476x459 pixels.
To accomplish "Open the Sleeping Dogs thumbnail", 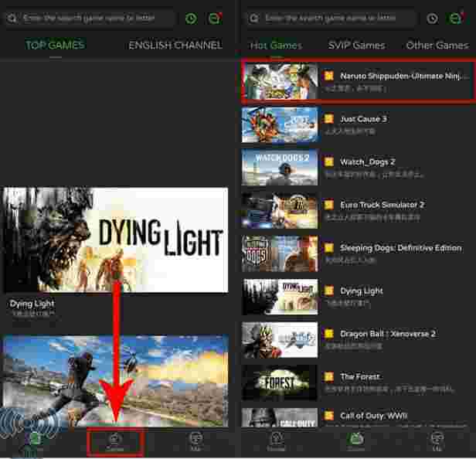I will 280,253.
